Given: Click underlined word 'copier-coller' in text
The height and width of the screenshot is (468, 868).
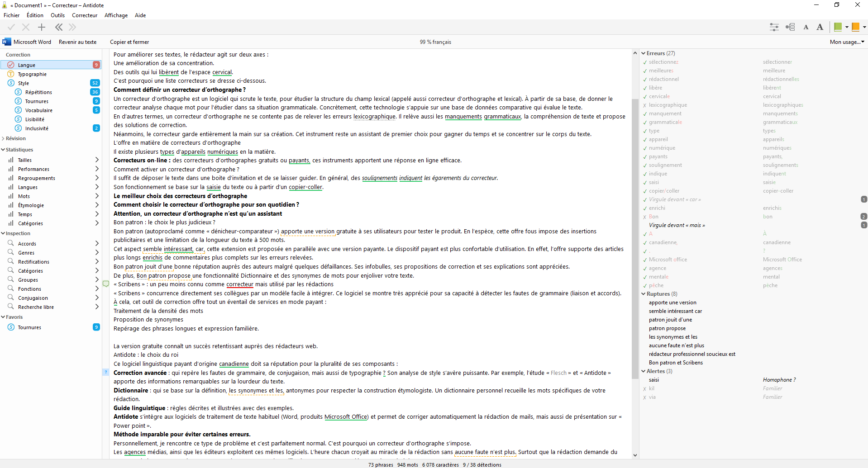Looking at the screenshot, I should pos(305,187).
